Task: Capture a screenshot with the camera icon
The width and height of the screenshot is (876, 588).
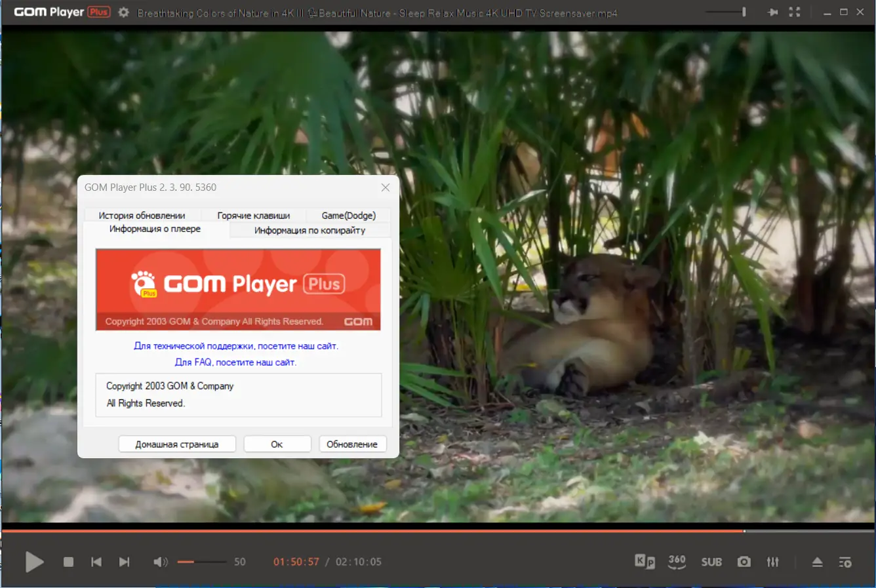Action: (744, 562)
